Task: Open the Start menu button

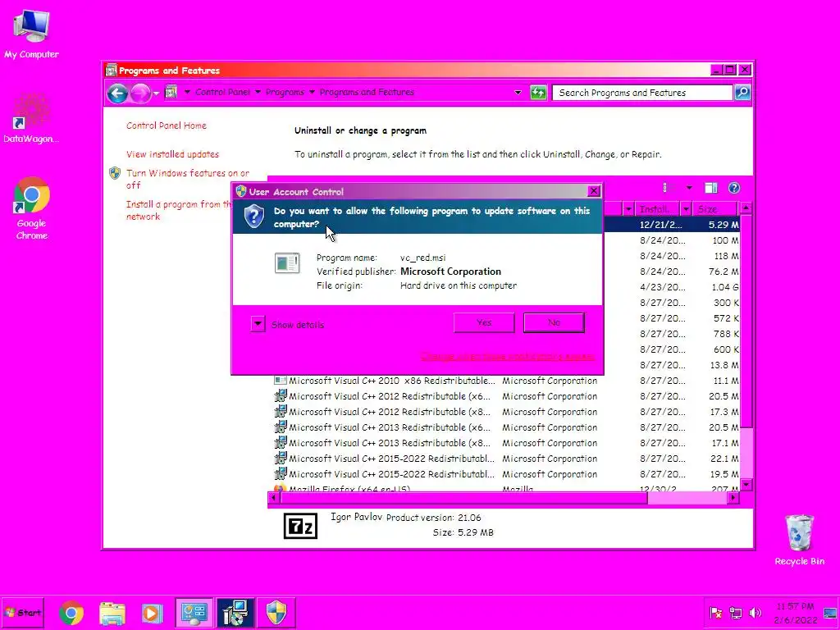Action: [x=22, y=612]
